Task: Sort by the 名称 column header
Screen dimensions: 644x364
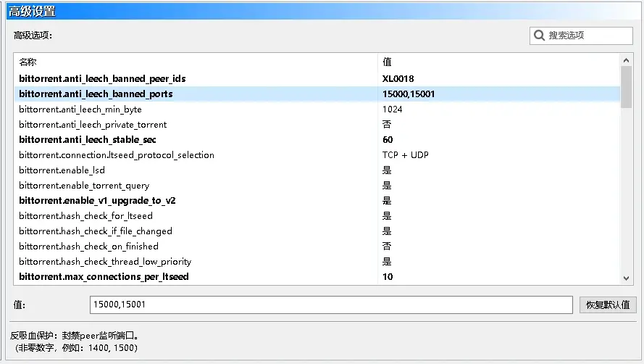Action: tap(196, 62)
